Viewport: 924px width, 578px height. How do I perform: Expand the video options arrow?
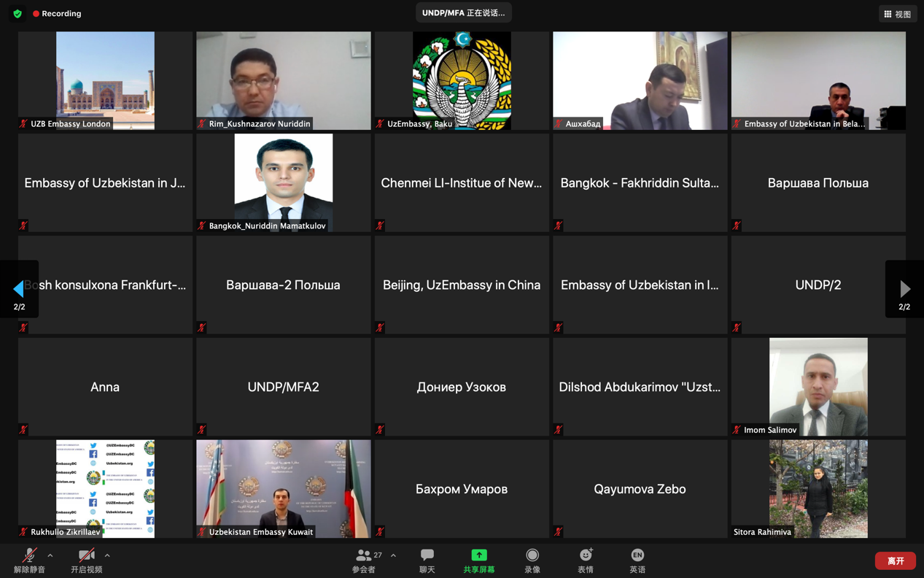click(107, 556)
